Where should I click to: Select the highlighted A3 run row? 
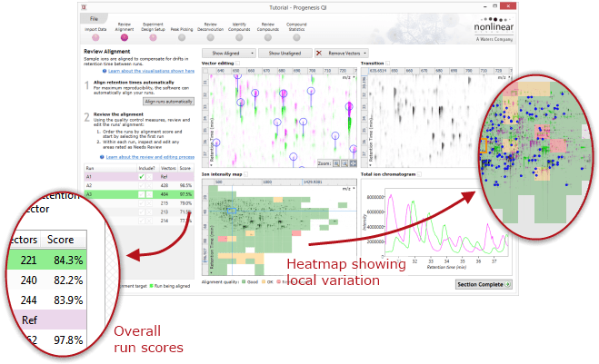tap(139, 194)
